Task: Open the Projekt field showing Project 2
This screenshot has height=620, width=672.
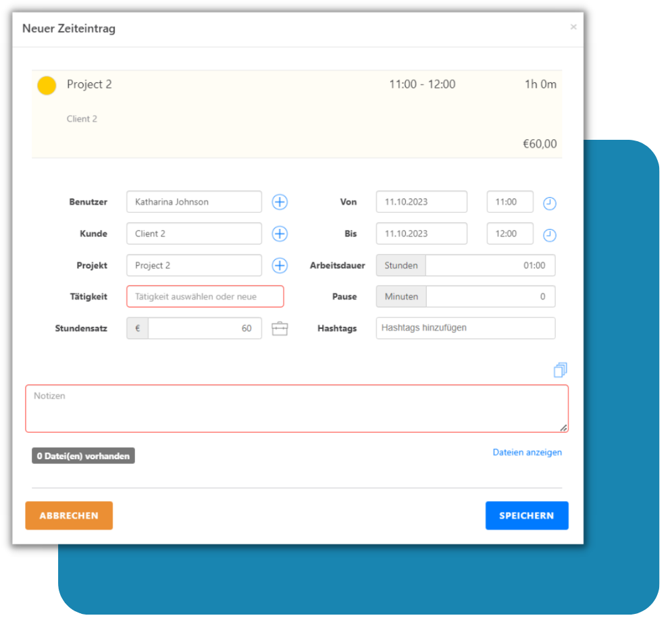Action: (194, 265)
